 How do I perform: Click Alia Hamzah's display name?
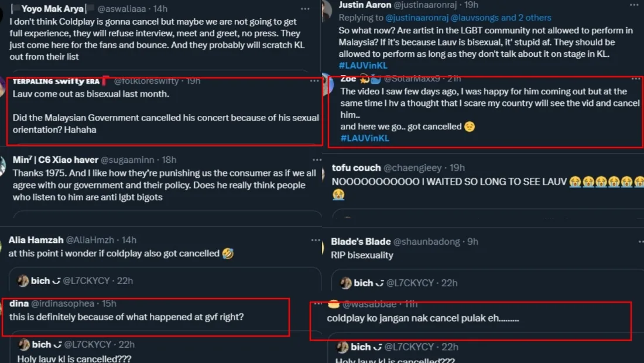pyautogui.click(x=35, y=240)
